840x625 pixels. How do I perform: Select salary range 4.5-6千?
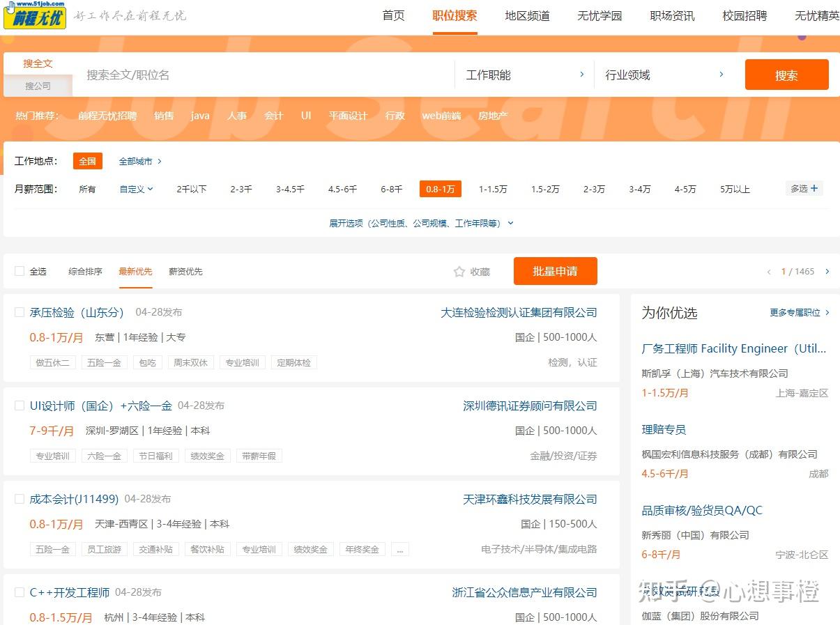[x=342, y=189]
